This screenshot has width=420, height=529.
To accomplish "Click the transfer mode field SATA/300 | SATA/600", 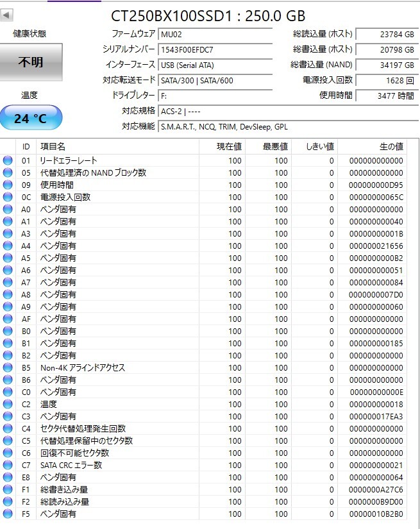I will coord(215,81).
